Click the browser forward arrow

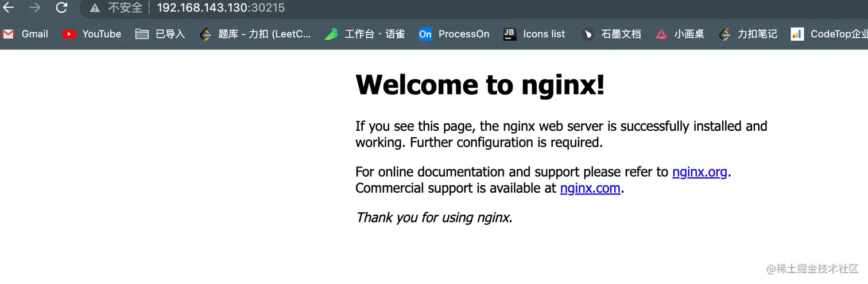(35, 7)
